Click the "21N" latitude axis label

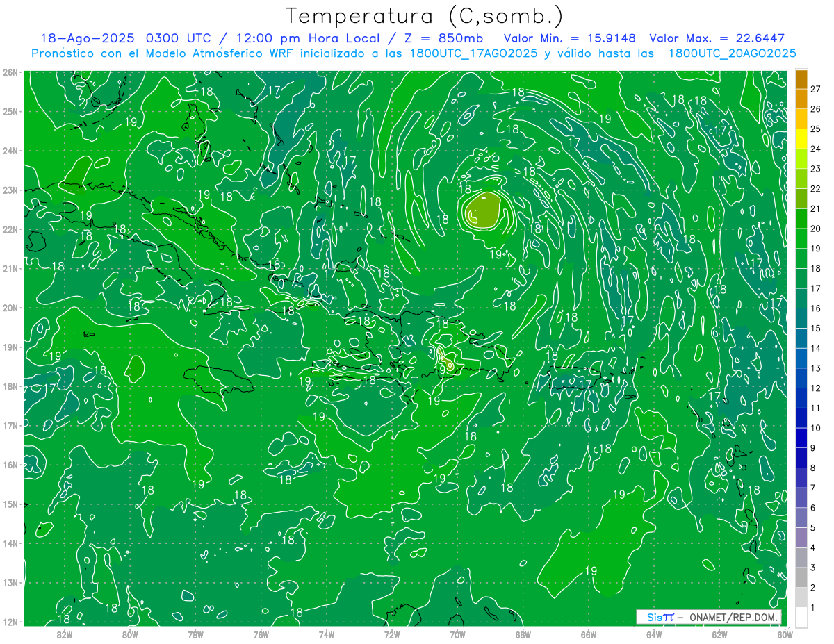pos(10,268)
